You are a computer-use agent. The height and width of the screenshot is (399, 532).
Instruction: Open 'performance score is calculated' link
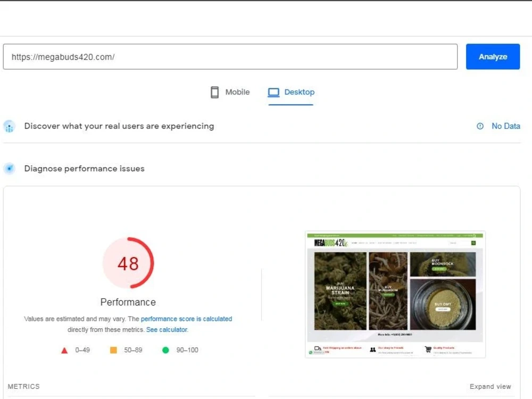[x=186, y=319]
